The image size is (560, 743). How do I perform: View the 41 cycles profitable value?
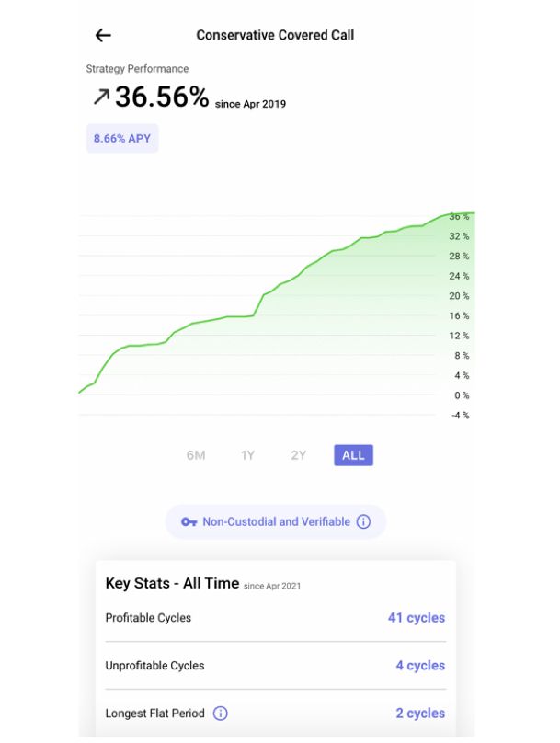click(417, 617)
